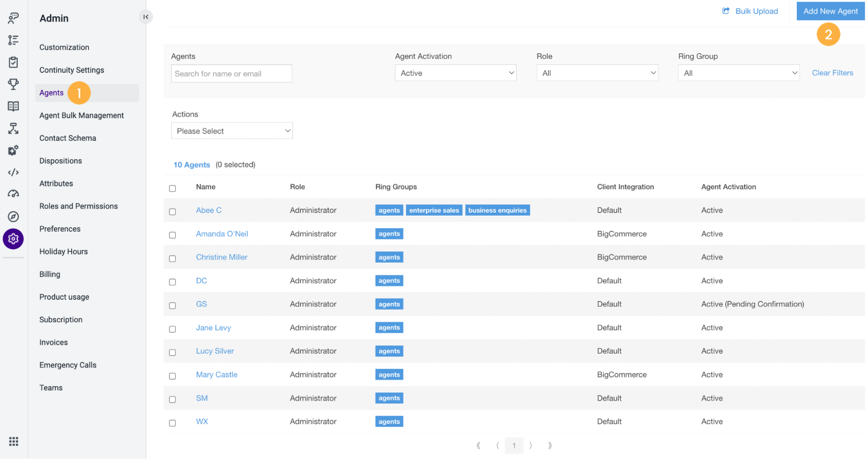
Task: Click the clipboard checklist icon
Action: [13, 62]
